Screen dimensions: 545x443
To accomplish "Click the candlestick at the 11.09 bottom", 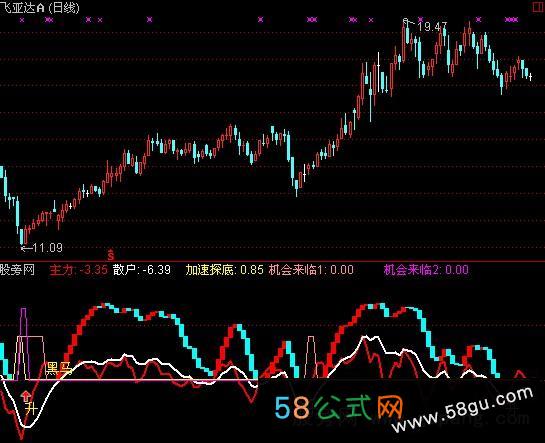I will point(22,236).
